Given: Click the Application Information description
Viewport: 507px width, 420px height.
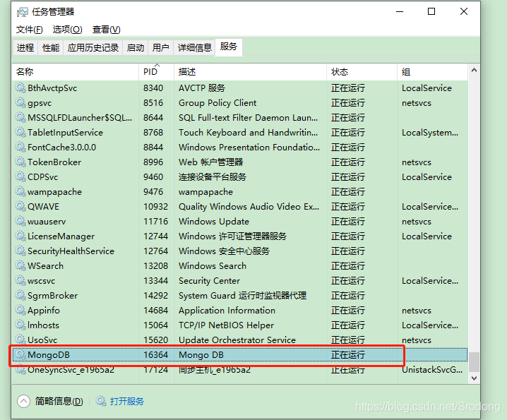Looking at the screenshot, I should click(x=227, y=311).
